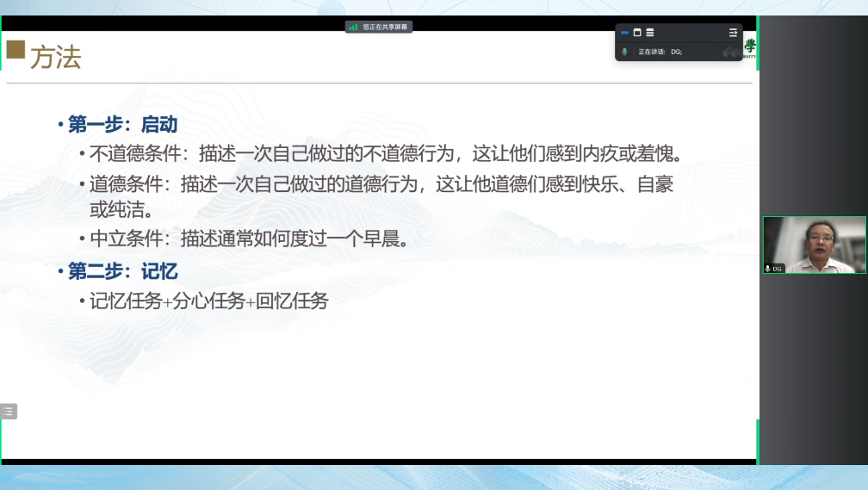Choose the stacked list video layout icon
868x490 pixels.
pos(650,33)
